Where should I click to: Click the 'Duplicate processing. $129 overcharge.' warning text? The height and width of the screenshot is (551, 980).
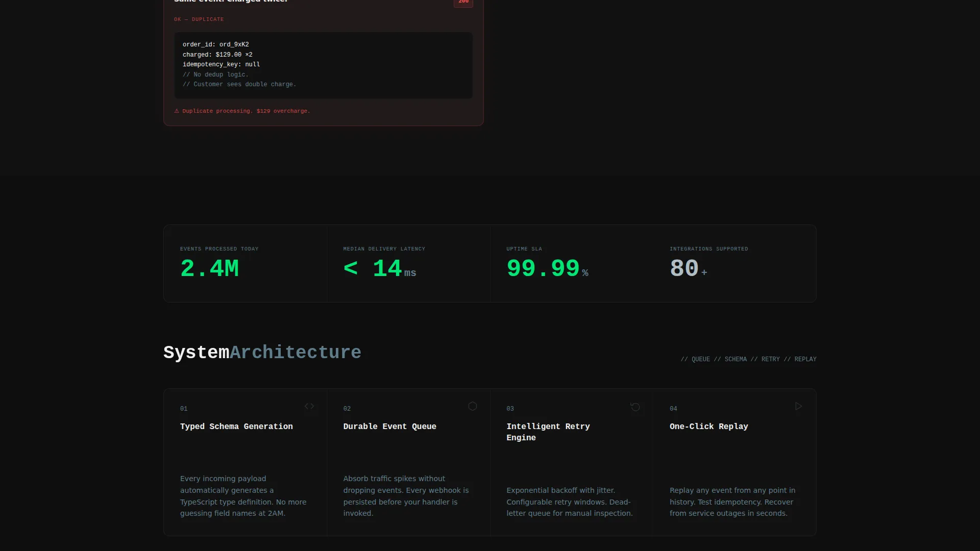tap(246, 111)
